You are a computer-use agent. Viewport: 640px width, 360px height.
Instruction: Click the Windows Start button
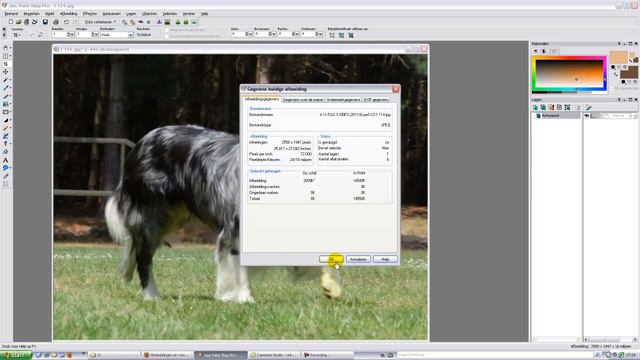16,355
